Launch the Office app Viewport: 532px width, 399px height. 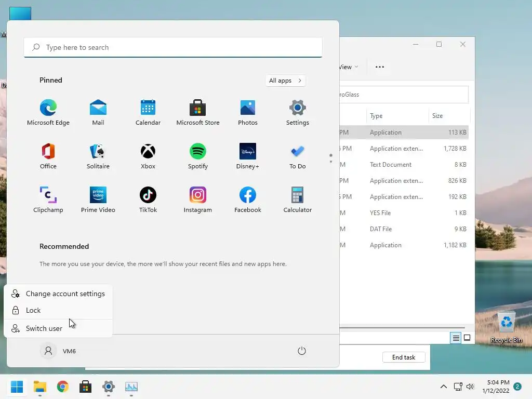click(x=48, y=156)
